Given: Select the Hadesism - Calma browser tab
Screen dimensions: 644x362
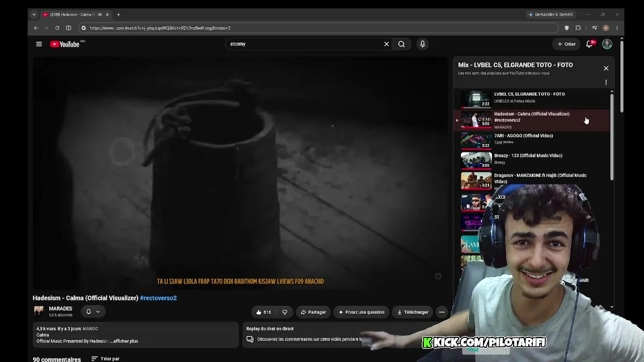Looking at the screenshot, I should click(75, 15).
